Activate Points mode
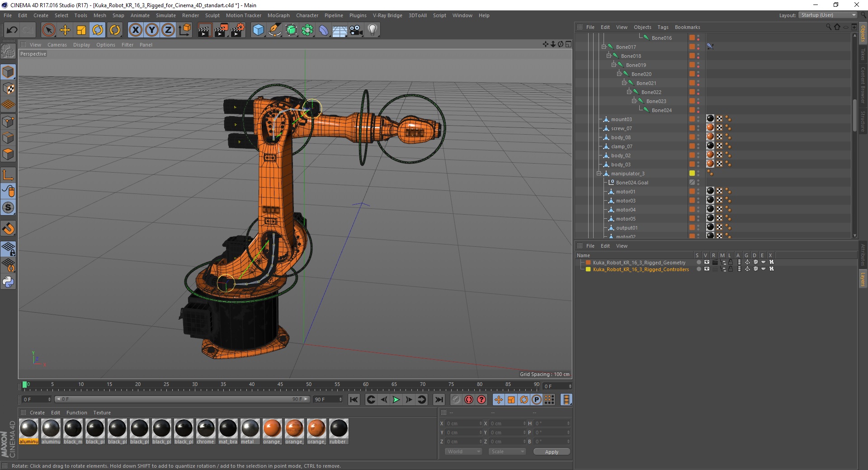Viewport: 868px width, 470px height. pyautogui.click(x=8, y=121)
